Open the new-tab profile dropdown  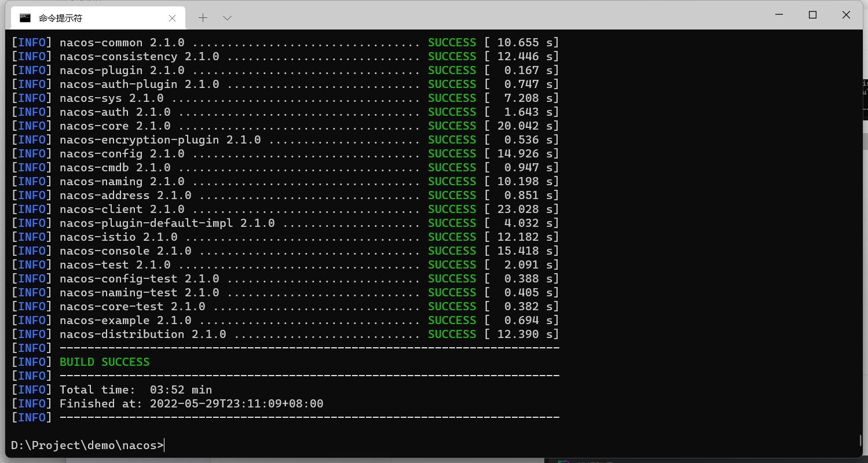[x=227, y=18]
